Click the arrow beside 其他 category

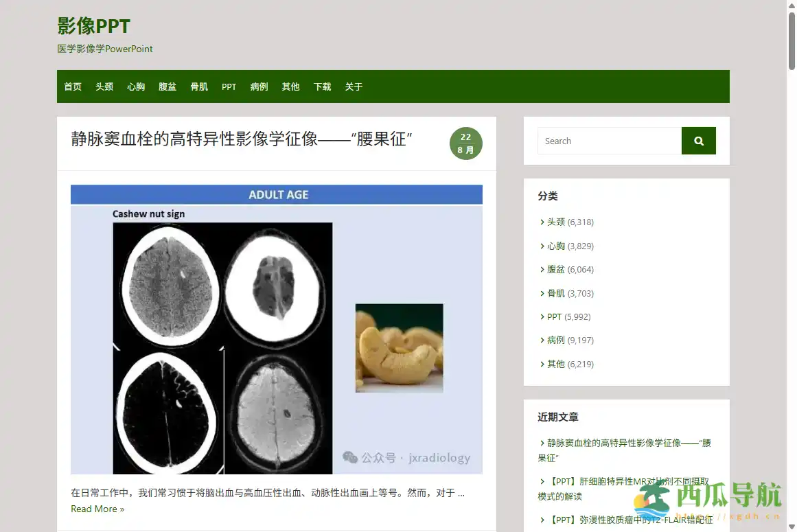pos(542,364)
